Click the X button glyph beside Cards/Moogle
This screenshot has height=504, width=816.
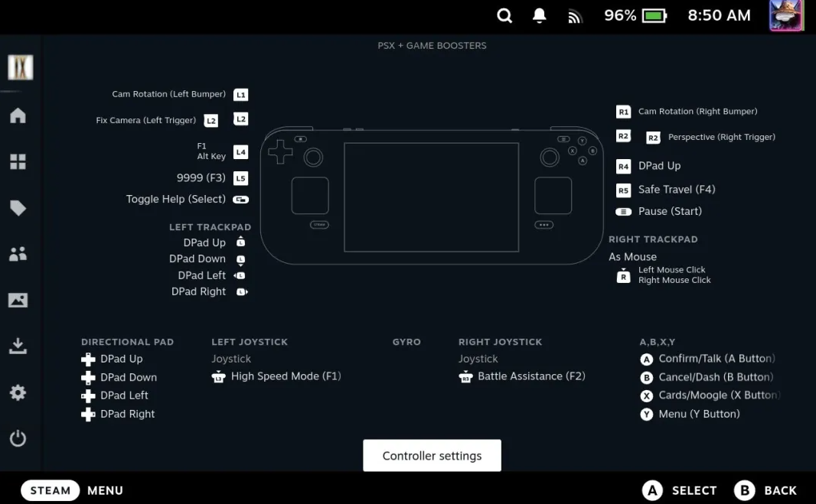[x=646, y=396]
